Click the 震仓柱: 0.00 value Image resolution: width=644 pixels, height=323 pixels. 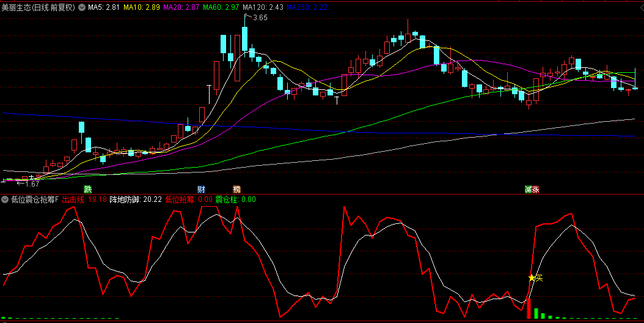235,199
